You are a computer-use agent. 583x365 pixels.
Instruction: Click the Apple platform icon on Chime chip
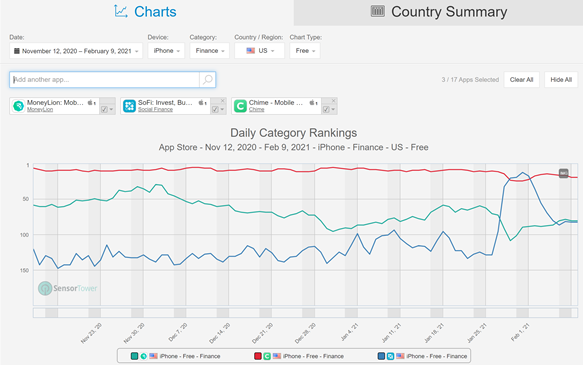click(x=312, y=102)
